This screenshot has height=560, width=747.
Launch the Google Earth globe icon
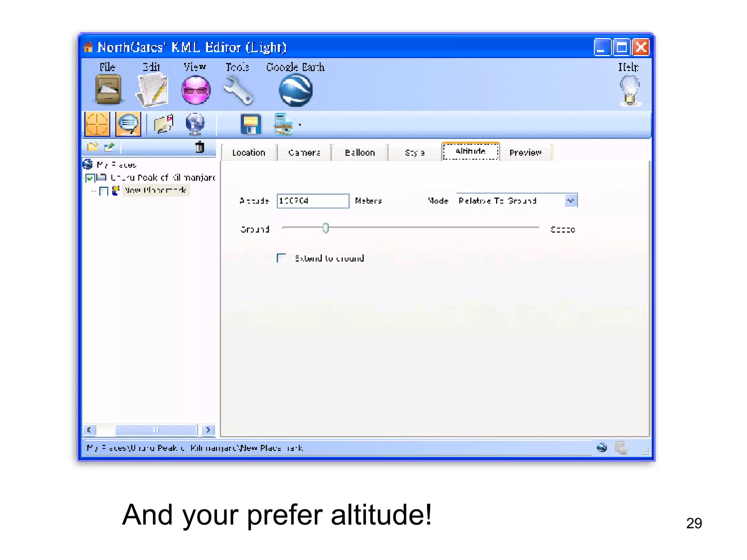pyautogui.click(x=295, y=90)
